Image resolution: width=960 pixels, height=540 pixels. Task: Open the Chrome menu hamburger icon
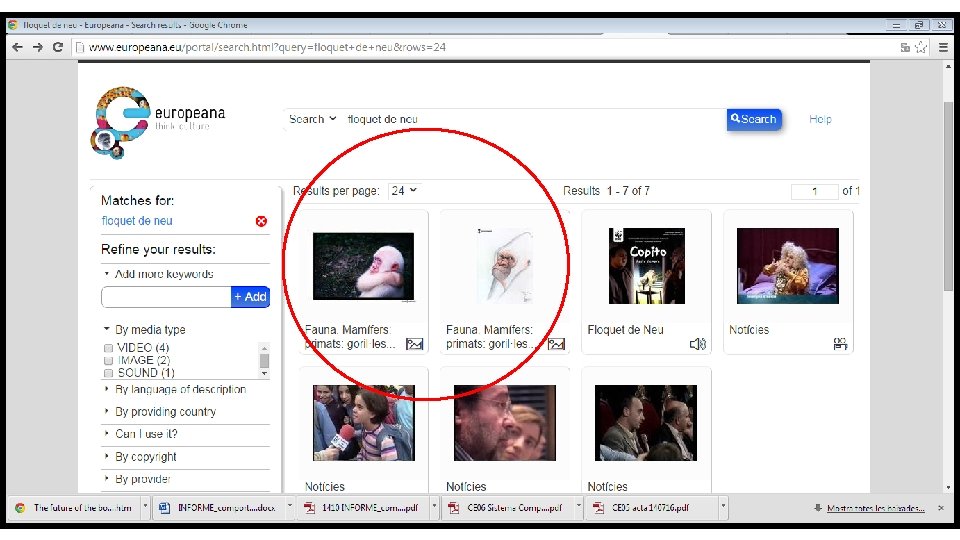click(943, 47)
